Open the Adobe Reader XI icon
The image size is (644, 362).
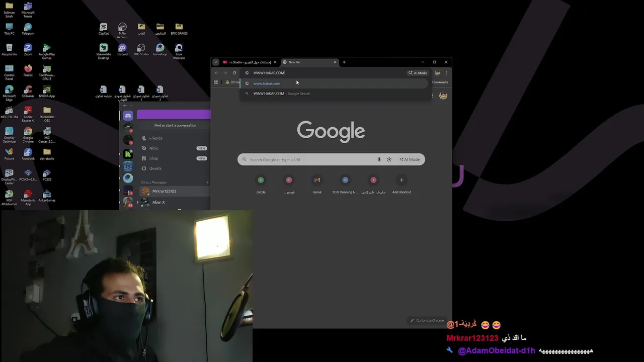(28, 115)
